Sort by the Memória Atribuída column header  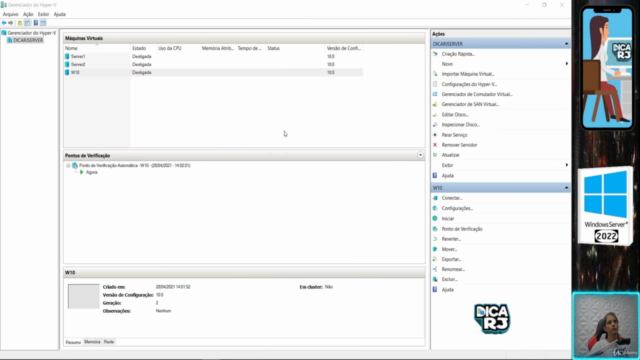[x=218, y=48]
